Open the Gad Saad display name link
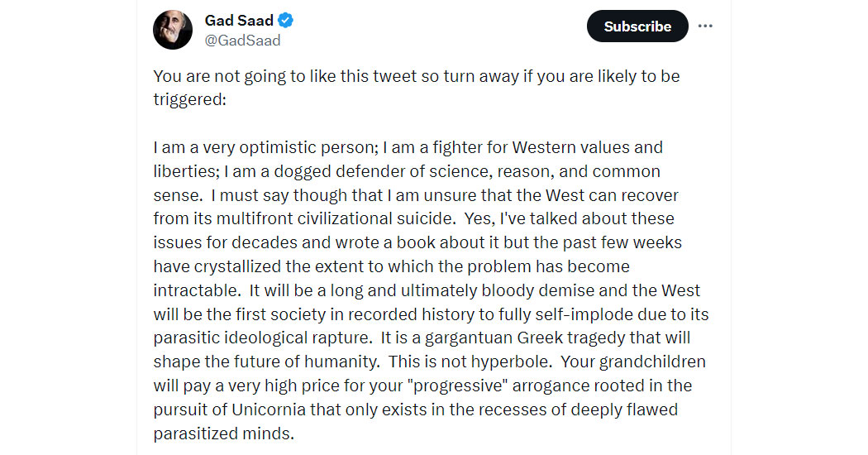Viewport: 868px width, 455px height. (x=239, y=21)
